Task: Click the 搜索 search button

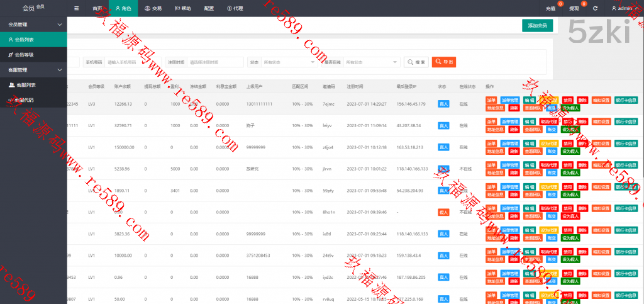Action: 416,62
